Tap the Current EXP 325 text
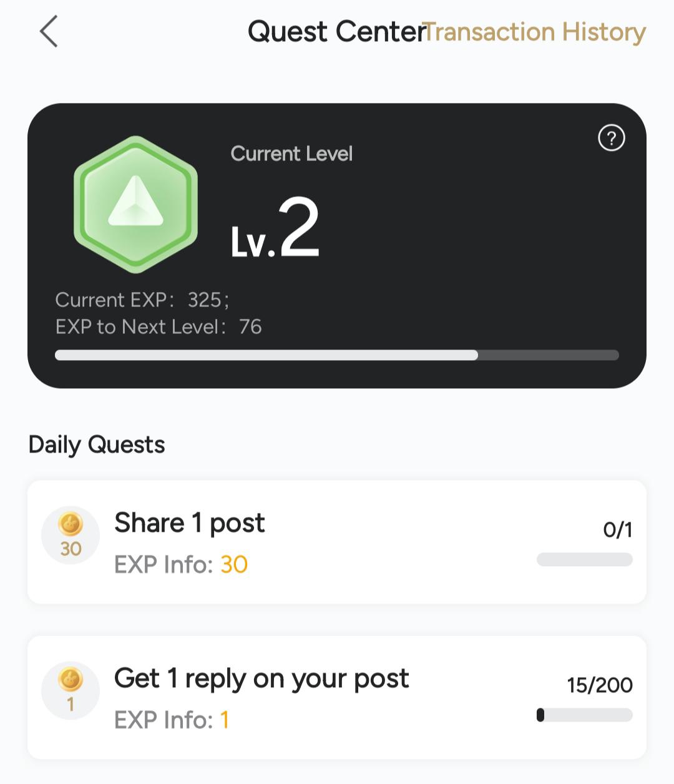674x784 pixels. (142, 300)
